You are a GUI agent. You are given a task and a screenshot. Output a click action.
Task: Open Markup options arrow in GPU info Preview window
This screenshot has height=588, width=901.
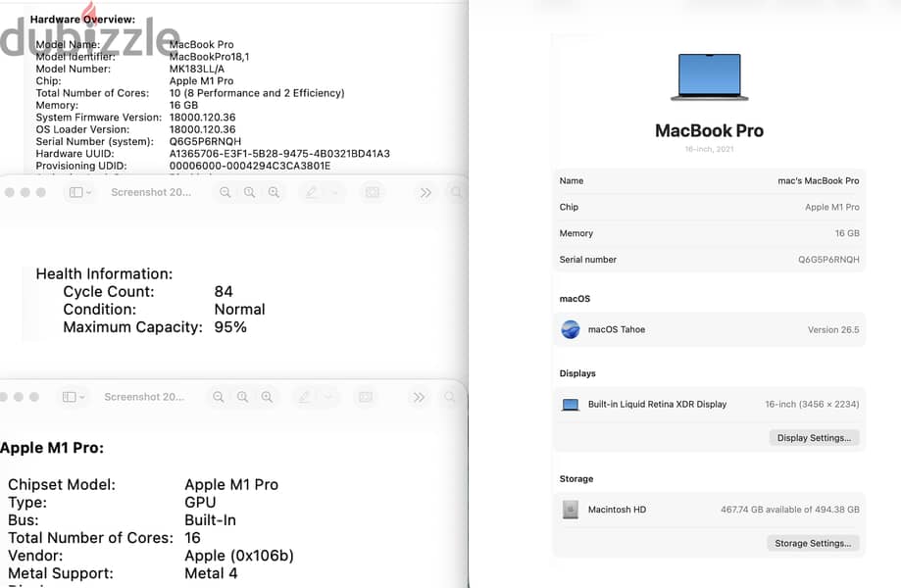point(328,397)
